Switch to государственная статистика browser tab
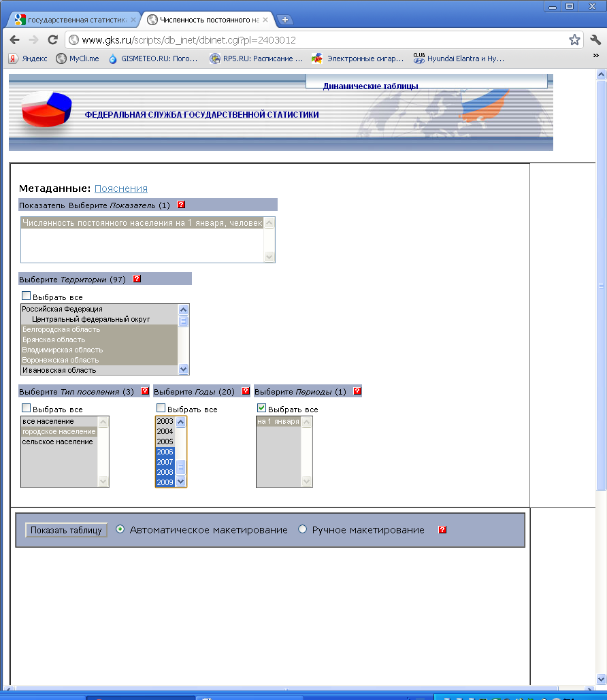The image size is (607, 700). tap(74, 20)
